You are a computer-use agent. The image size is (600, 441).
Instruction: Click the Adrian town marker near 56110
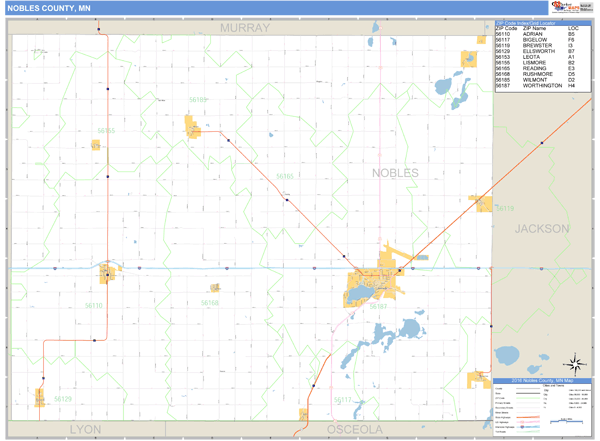[x=106, y=272]
